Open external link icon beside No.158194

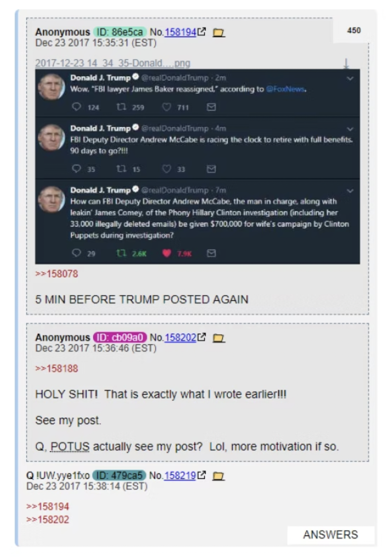point(202,31)
